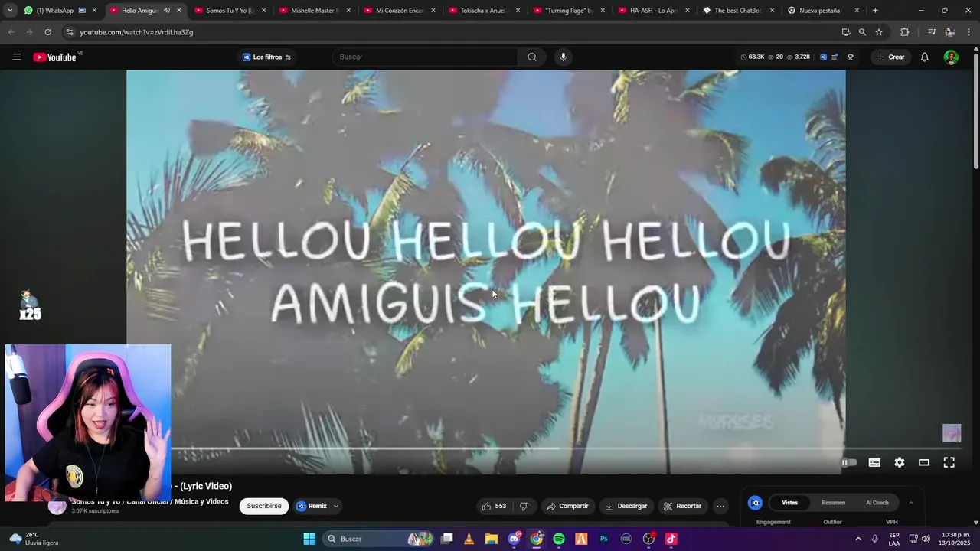Open more actions three-dot menu

point(720,506)
